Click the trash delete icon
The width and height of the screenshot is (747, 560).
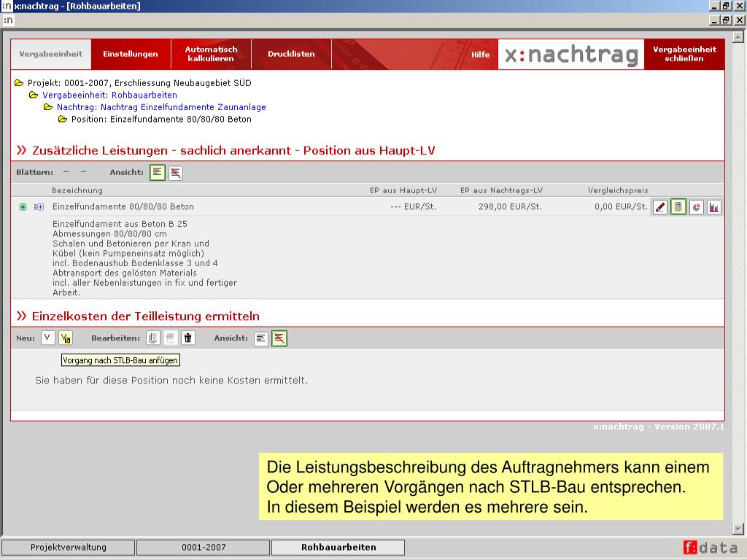(187, 338)
